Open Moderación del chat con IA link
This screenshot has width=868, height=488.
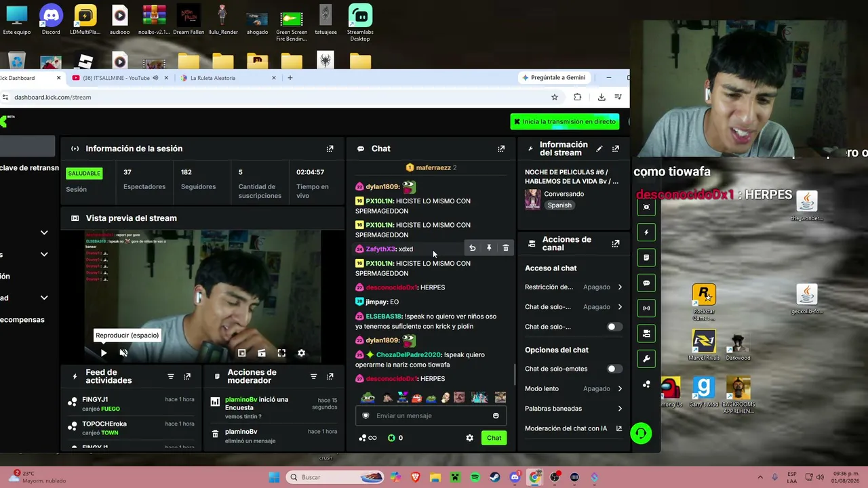(574, 428)
